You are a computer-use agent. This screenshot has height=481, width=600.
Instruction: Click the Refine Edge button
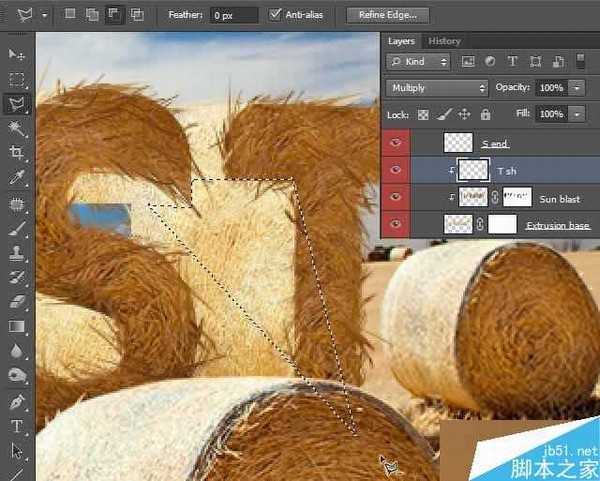pos(388,15)
